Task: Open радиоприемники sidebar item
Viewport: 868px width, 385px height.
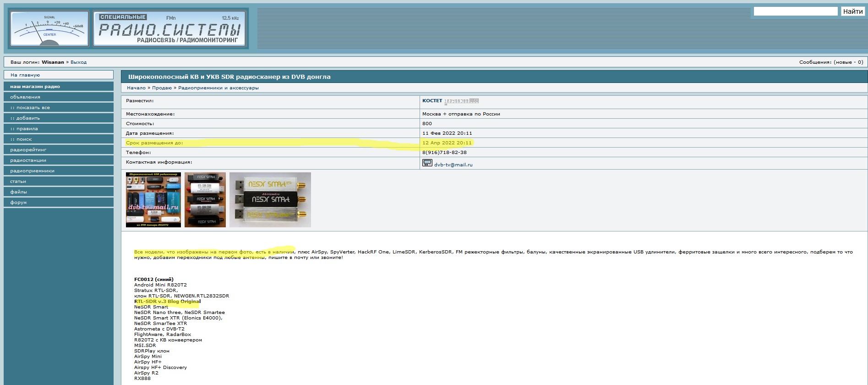Action: pyautogui.click(x=59, y=170)
